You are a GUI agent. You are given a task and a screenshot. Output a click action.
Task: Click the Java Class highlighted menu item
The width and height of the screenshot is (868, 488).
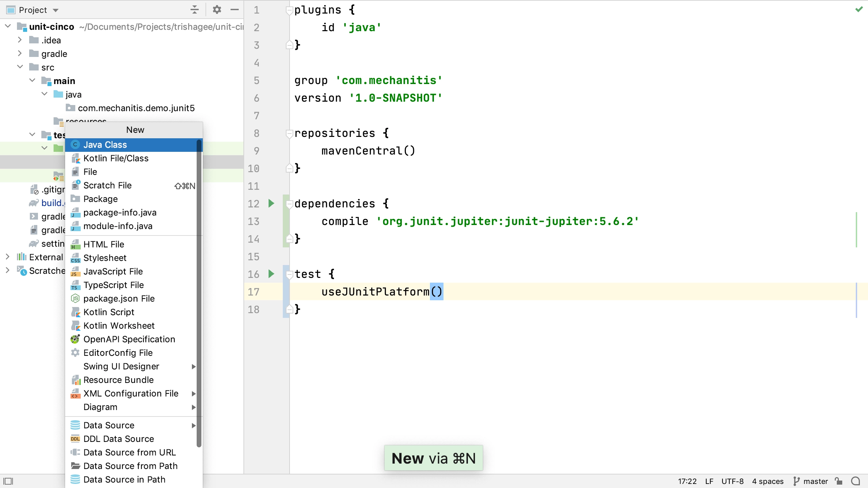tap(105, 145)
